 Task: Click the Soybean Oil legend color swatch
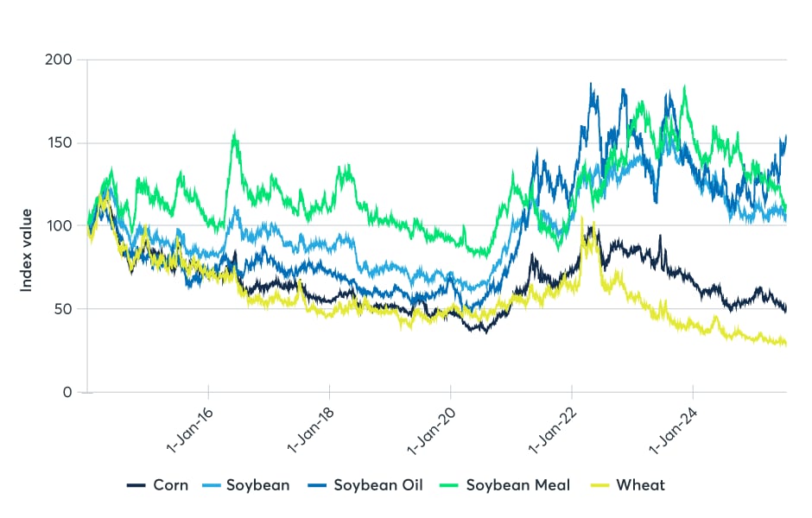(x=320, y=486)
